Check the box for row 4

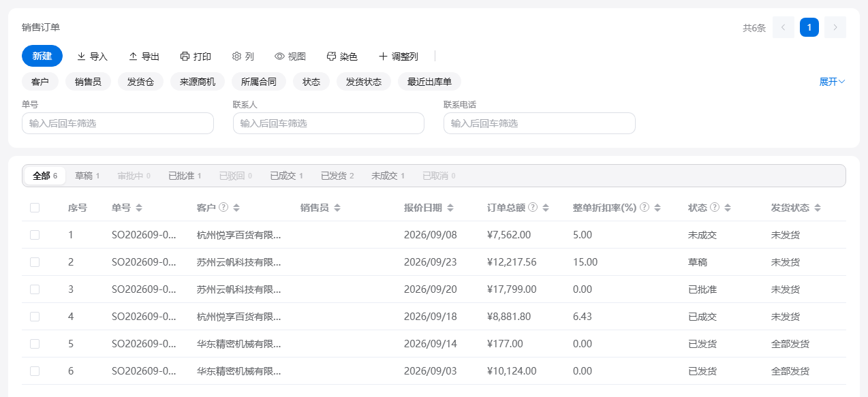coord(35,317)
